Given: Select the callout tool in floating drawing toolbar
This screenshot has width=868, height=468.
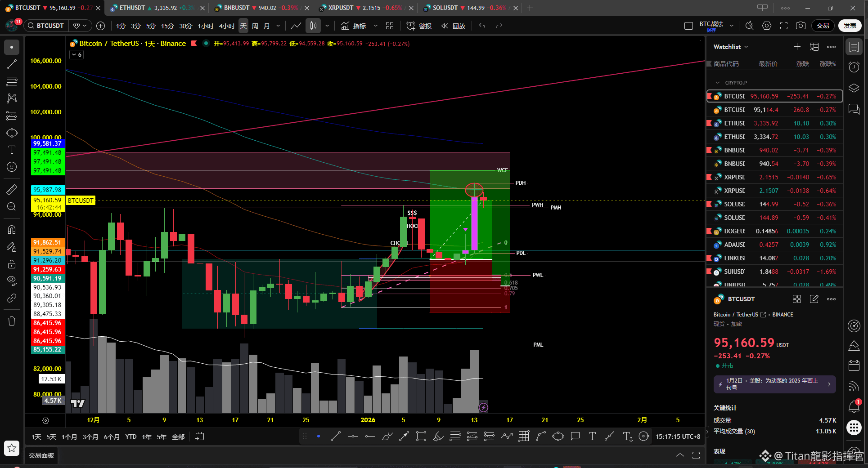Looking at the screenshot, I should [x=575, y=437].
